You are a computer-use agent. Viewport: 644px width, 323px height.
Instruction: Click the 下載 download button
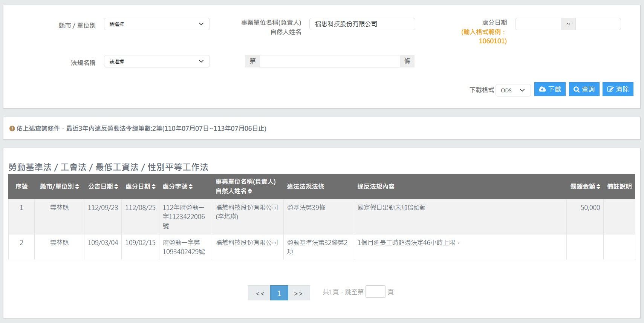550,89
